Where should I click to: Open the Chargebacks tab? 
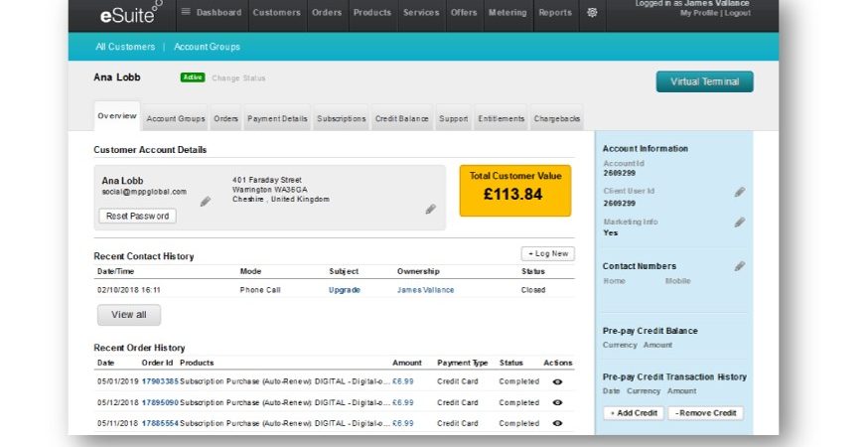(x=556, y=119)
